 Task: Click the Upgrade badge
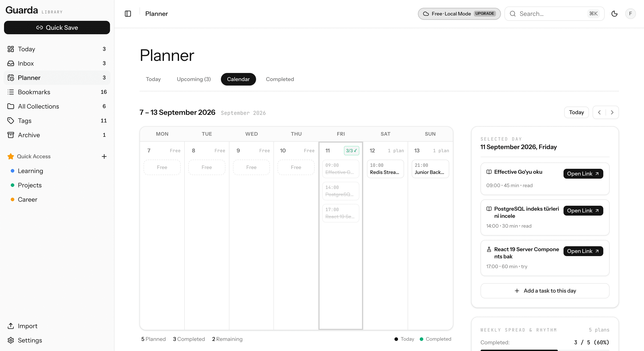485,14
